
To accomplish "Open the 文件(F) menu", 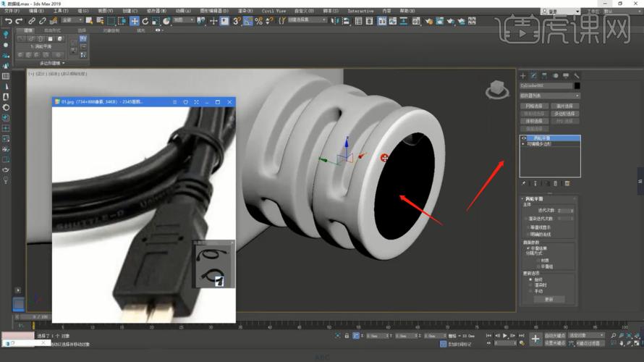I will pyautogui.click(x=12, y=11).
